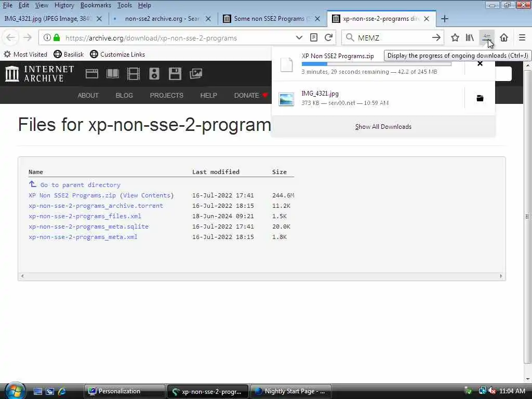Close the IMG_4321.jpg tab
The height and width of the screenshot is (399, 532).
99,19
